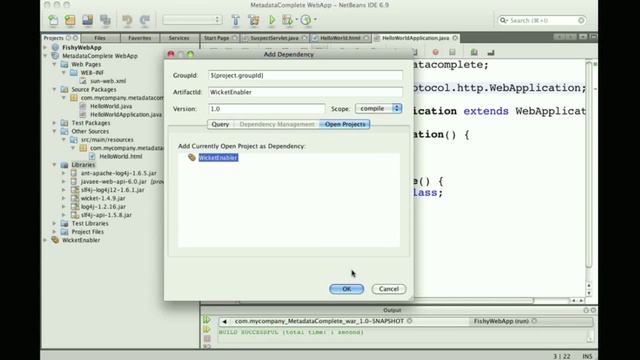The image size is (640, 360).
Task: Collapse the Source Packages node
Action: tap(54, 89)
